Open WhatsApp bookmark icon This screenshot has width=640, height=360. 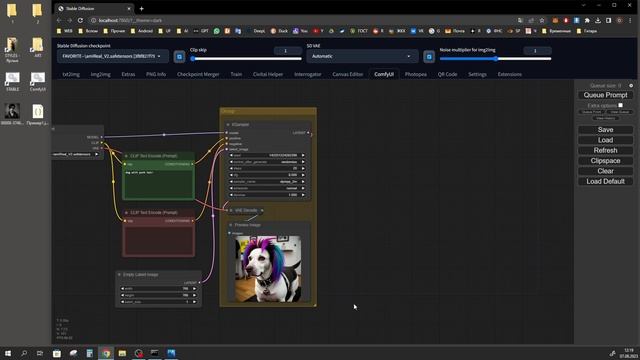pos(217,31)
